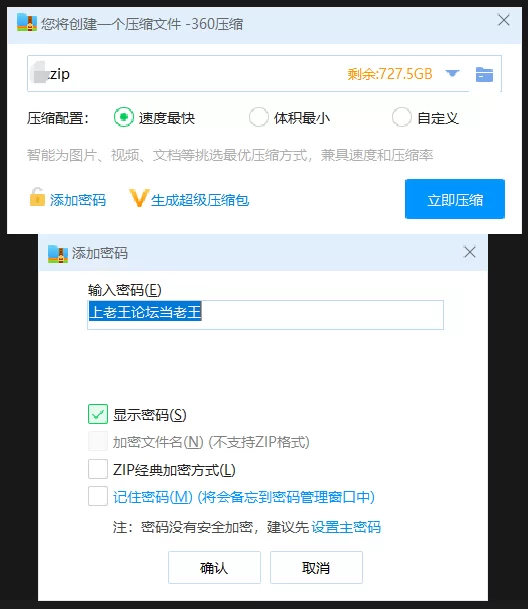Click the archive icon in 添加密码 dialog title
528x609 pixels.
(58, 254)
